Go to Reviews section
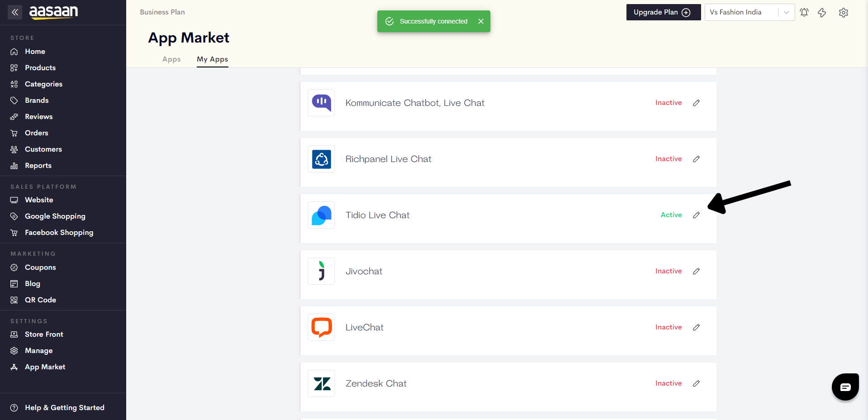The width and height of the screenshot is (868, 420). tap(38, 117)
